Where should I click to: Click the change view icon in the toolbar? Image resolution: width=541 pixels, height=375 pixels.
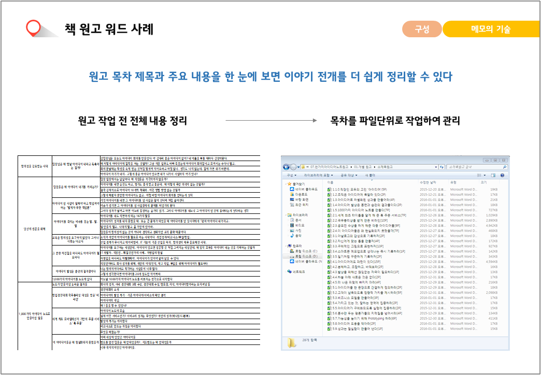(x=479, y=175)
